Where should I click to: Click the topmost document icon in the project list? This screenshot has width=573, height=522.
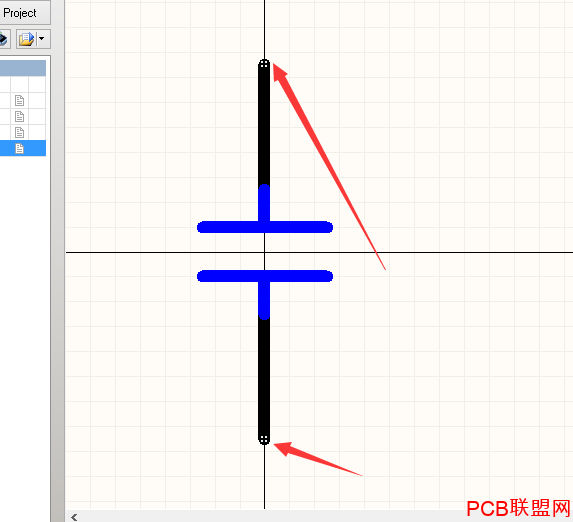(x=19, y=100)
